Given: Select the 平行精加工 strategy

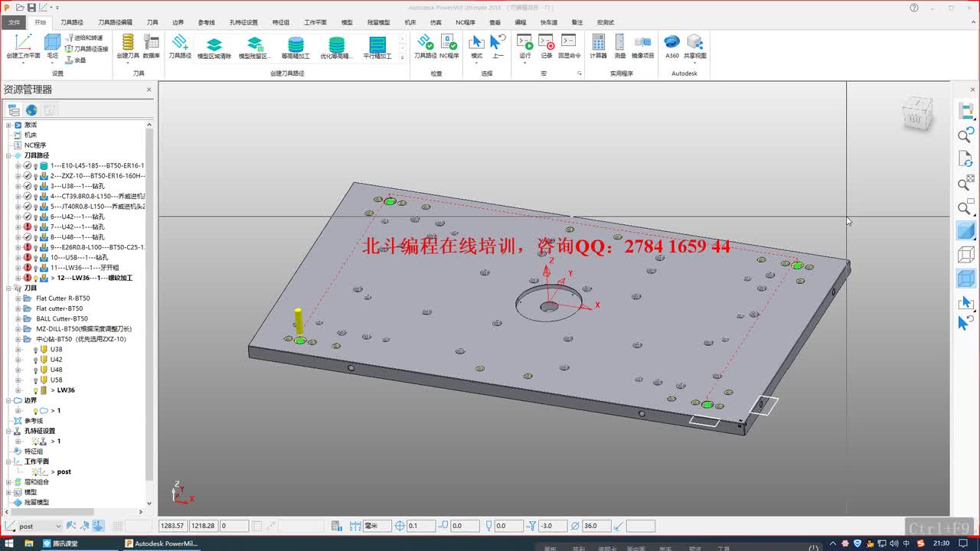Looking at the screenshot, I should tap(377, 47).
